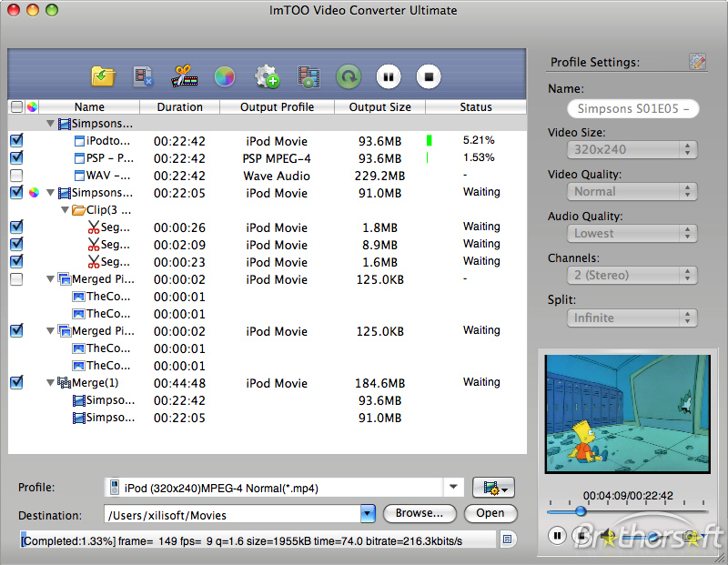
Task: Click the Browse... button
Action: (x=420, y=513)
